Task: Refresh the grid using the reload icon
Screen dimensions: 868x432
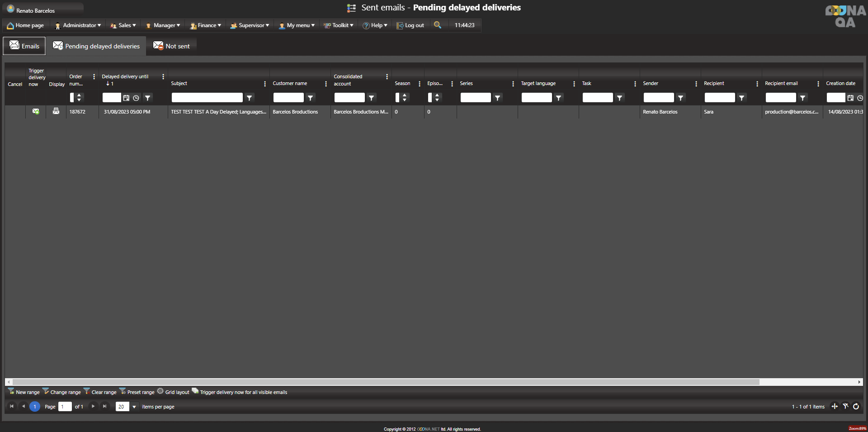Action: coord(856,406)
